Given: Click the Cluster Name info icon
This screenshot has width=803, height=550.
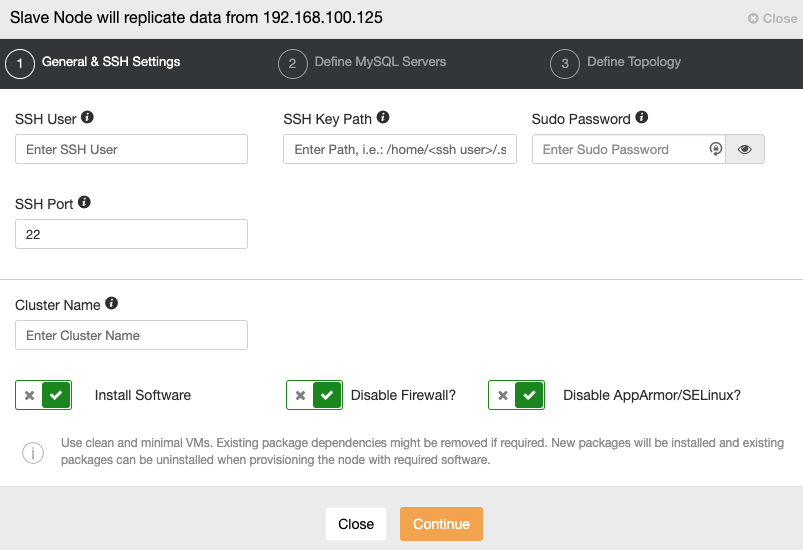Looking at the screenshot, I should [112, 303].
